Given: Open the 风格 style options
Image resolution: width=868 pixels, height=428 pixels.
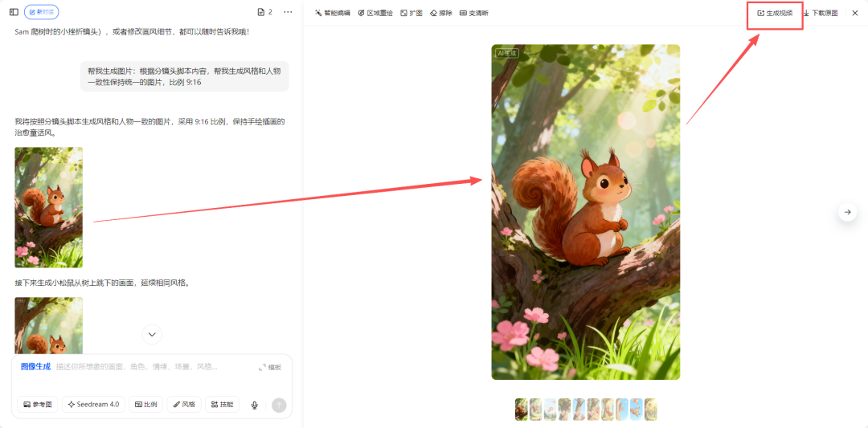Looking at the screenshot, I should tap(184, 405).
